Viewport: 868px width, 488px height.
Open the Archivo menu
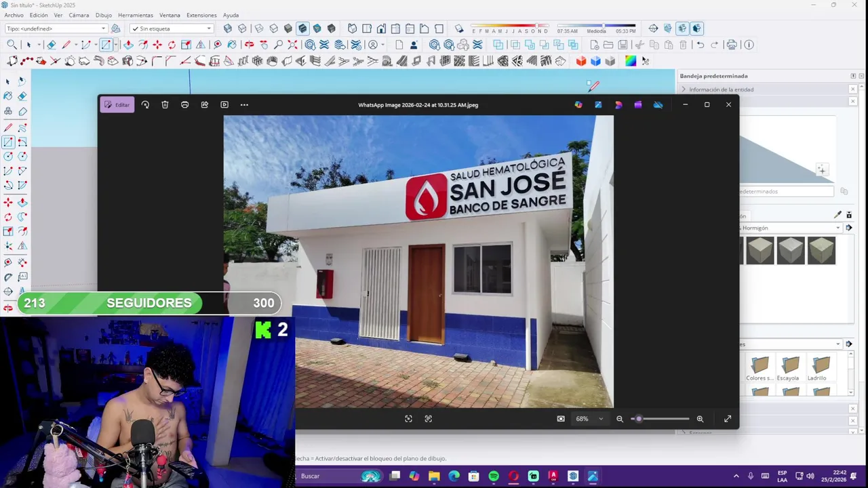14,15
